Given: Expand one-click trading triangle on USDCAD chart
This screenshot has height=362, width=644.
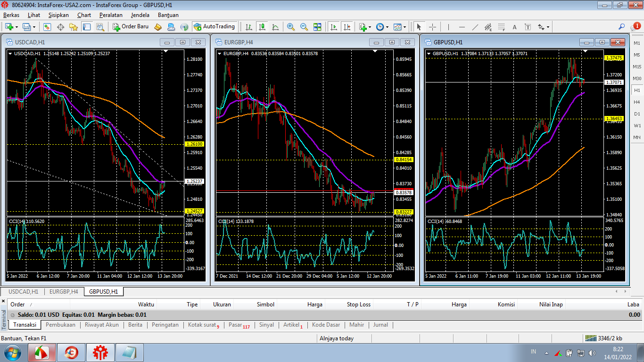Looking at the screenshot, I should [x=10, y=53].
